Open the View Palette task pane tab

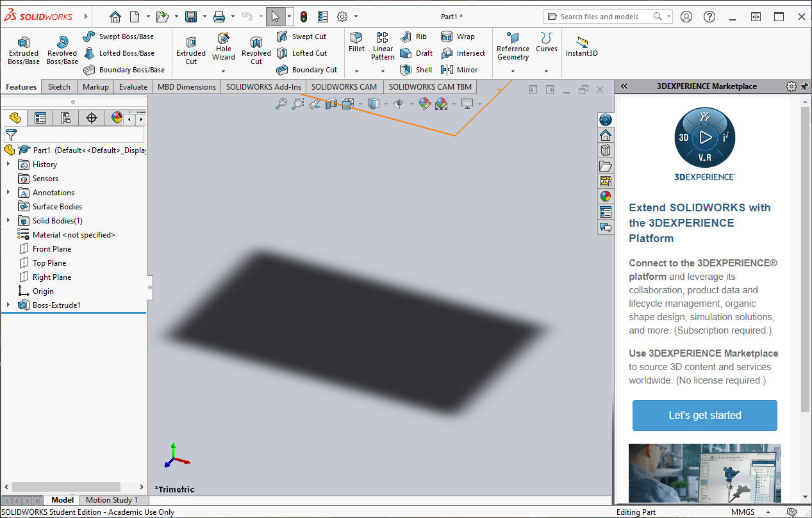pyautogui.click(x=606, y=181)
